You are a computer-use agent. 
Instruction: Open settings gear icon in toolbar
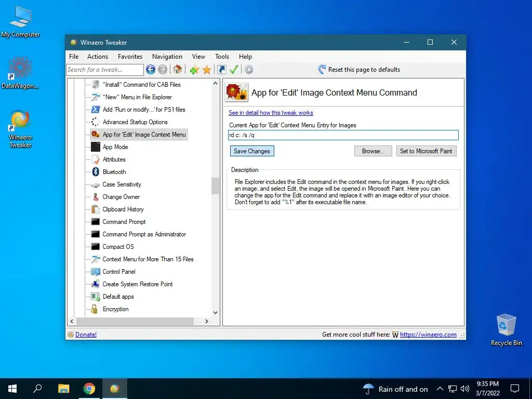point(249,70)
